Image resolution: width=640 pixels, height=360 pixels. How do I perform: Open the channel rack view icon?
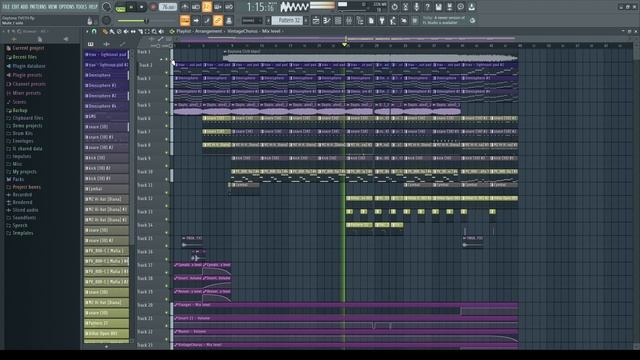point(338,20)
